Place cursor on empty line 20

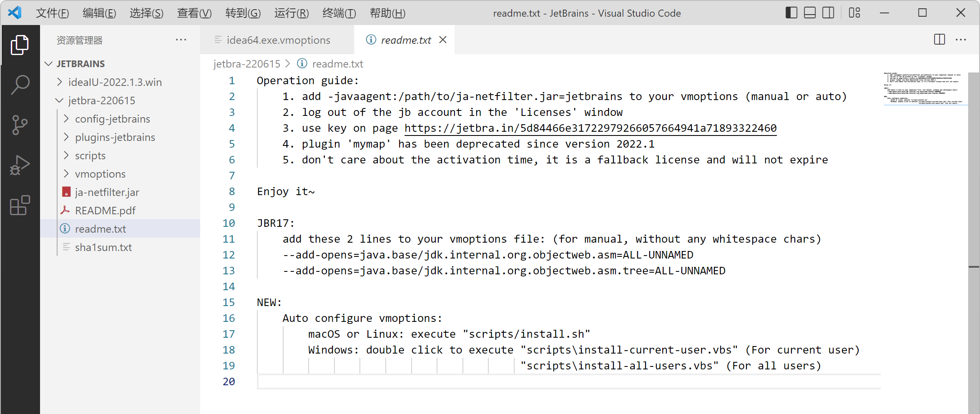point(569,381)
